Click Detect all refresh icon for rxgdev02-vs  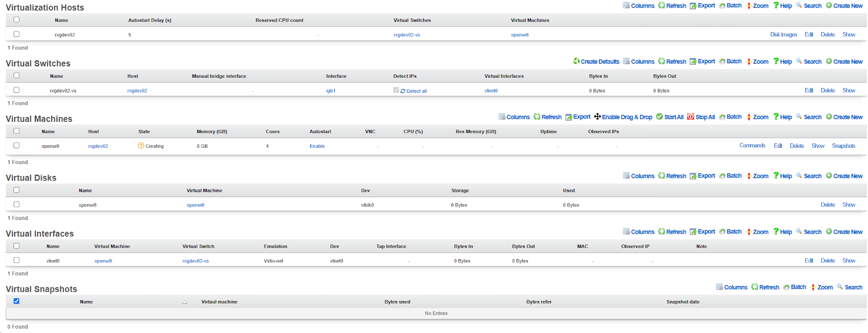[x=403, y=91]
